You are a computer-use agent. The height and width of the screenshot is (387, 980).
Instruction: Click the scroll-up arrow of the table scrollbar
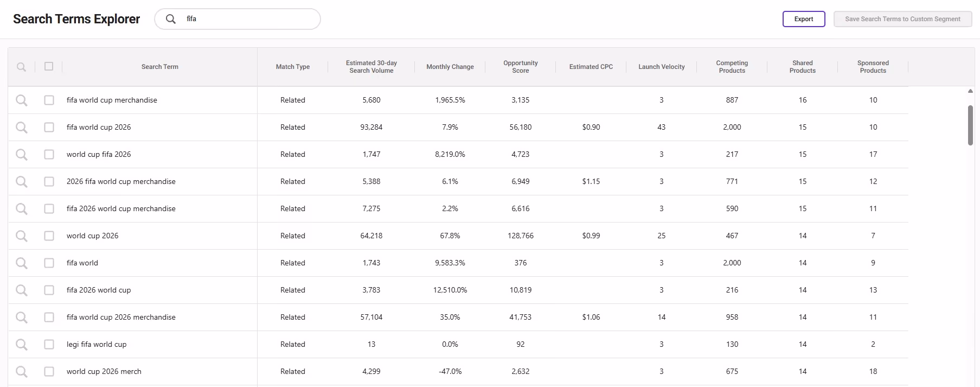click(970, 91)
